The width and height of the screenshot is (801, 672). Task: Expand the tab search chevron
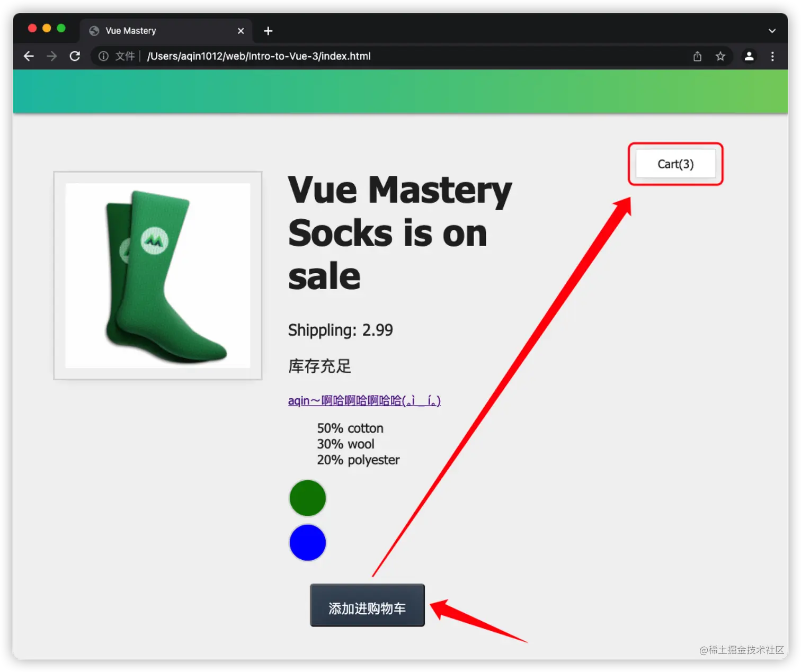772,31
